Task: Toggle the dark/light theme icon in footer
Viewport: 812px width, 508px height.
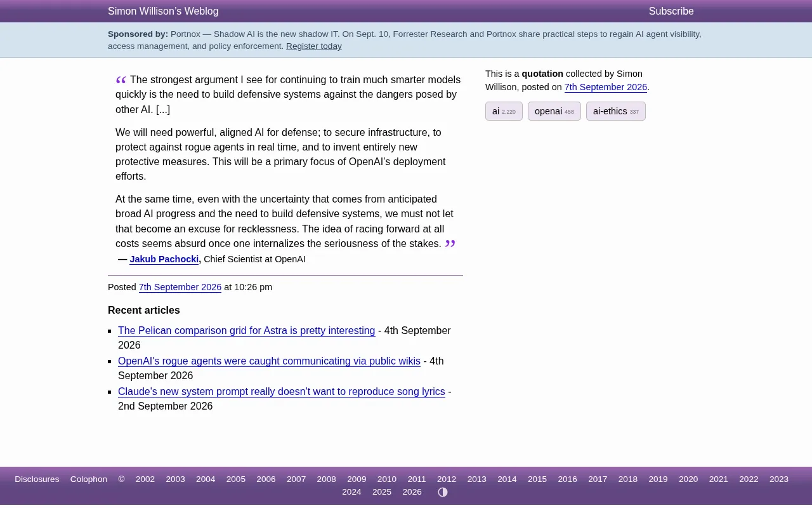Action: pyautogui.click(x=443, y=492)
